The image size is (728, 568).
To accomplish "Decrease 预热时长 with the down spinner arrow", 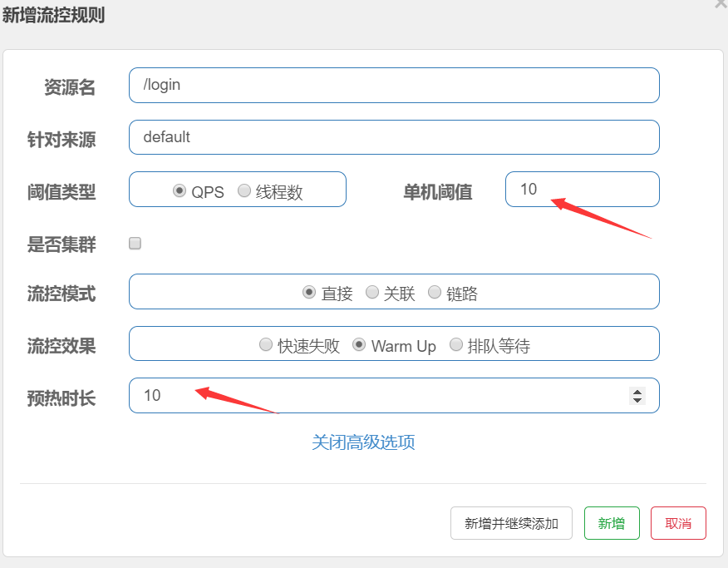I will click(x=637, y=400).
